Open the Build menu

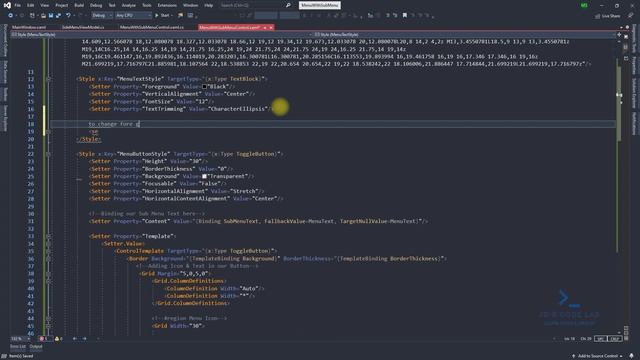coord(79,5)
